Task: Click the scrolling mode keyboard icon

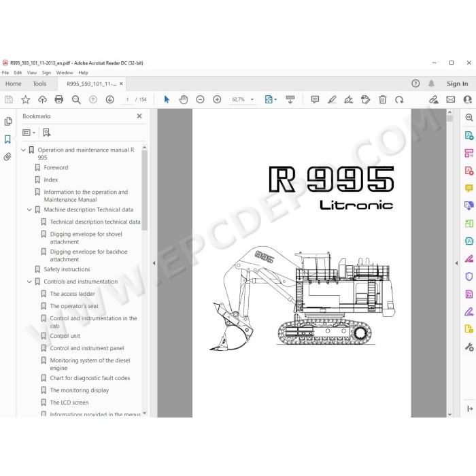Action: click(x=290, y=99)
